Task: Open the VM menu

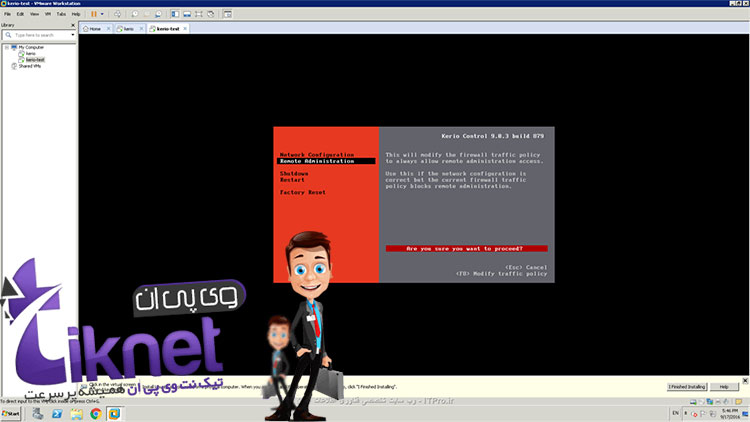Action: point(47,15)
